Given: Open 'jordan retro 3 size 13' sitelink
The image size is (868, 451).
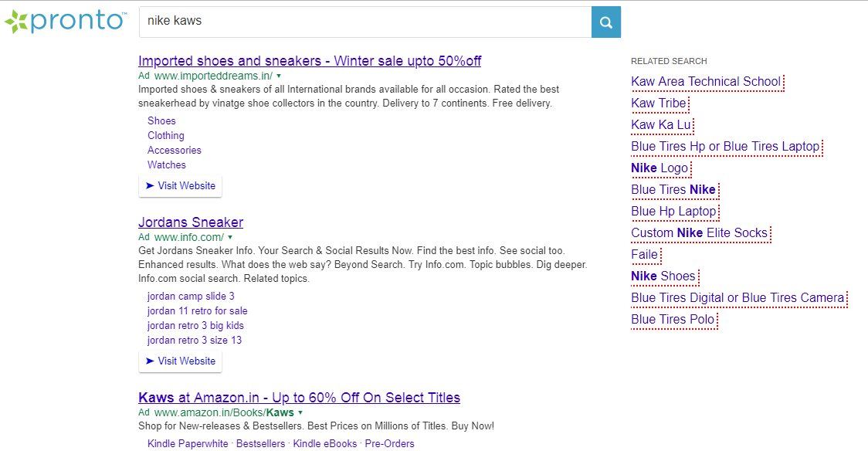Looking at the screenshot, I should pos(194,340).
